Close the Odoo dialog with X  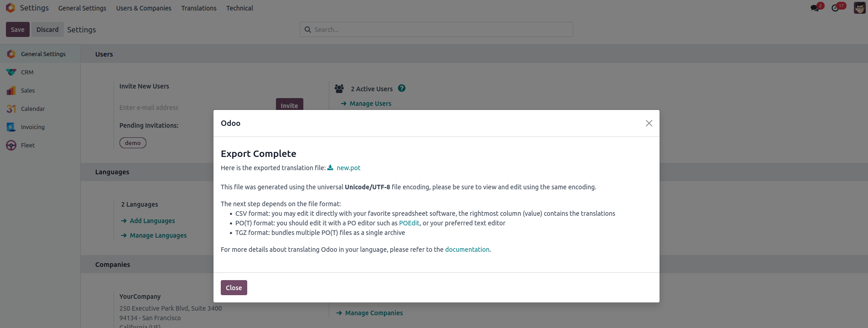tap(649, 123)
